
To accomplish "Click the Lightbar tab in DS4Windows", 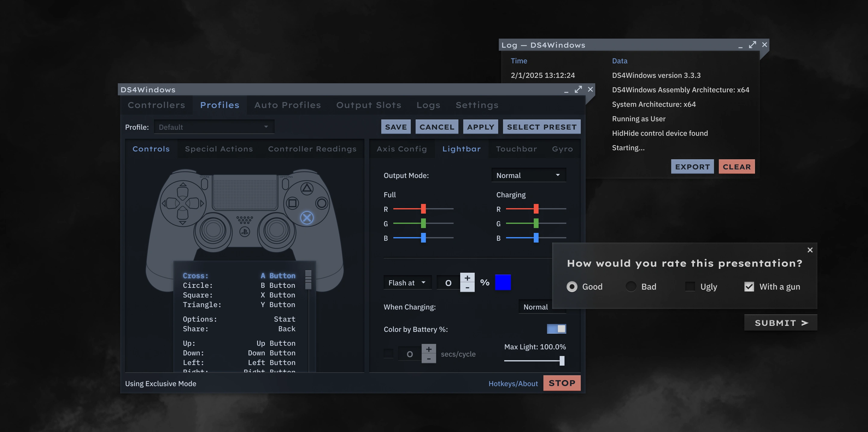I will 461,148.
